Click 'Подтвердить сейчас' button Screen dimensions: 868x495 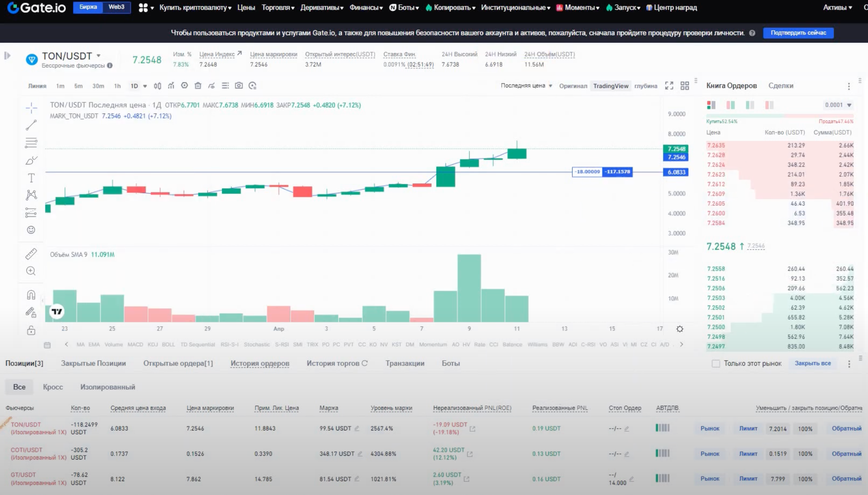click(798, 33)
